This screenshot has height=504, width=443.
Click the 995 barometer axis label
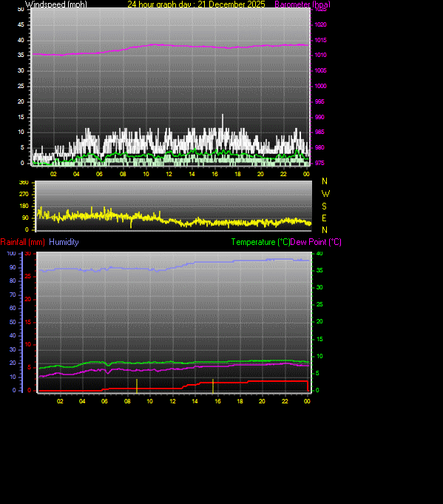(319, 101)
